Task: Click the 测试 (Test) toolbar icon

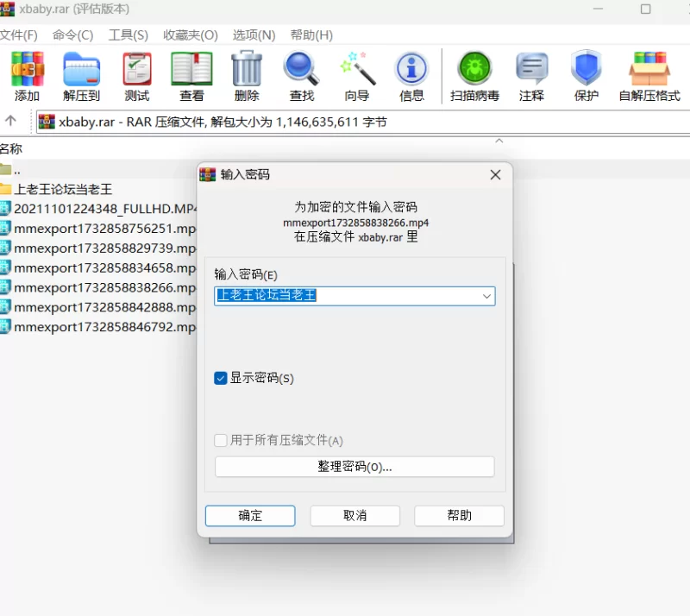Action: (x=137, y=69)
